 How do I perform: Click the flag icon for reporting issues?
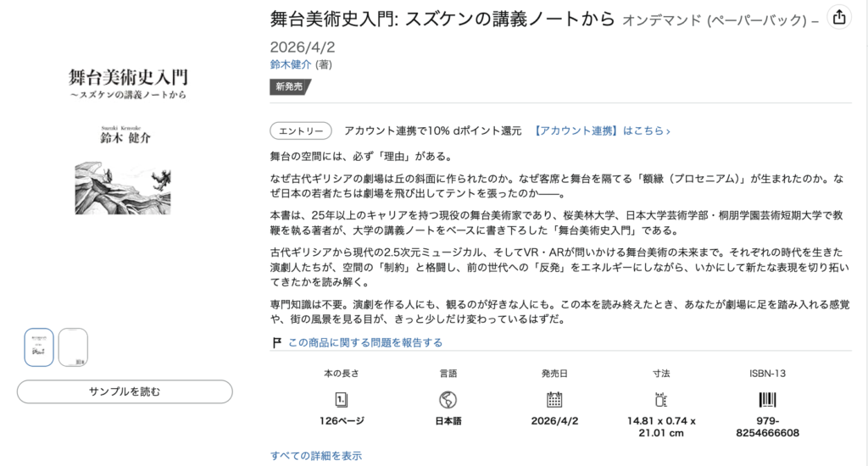[276, 342]
